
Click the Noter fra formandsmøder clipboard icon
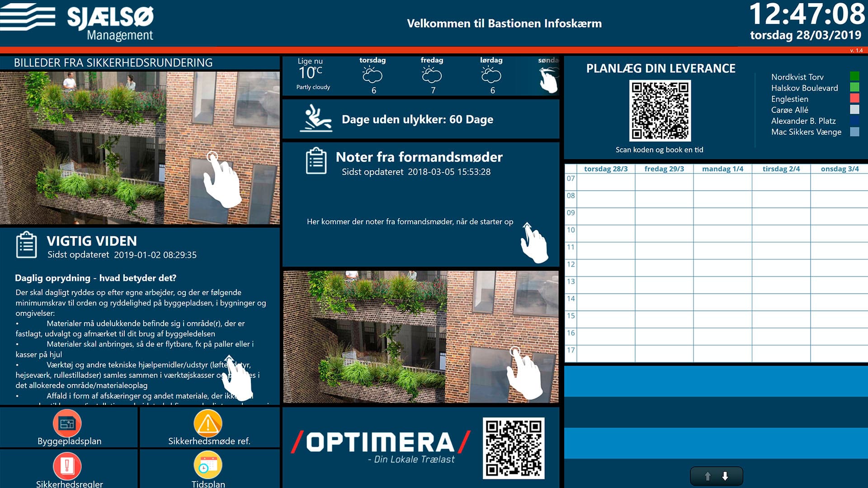click(x=316, y=160)
